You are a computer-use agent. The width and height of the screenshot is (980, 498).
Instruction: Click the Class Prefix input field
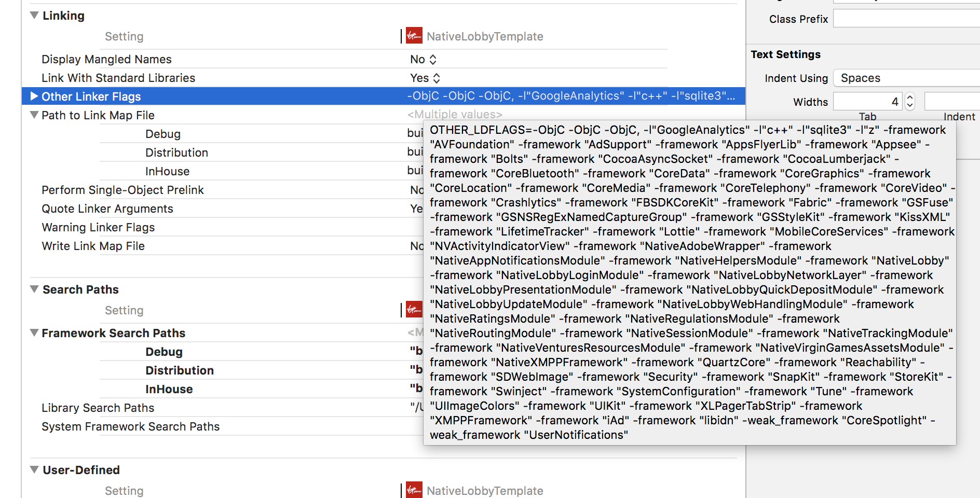pos(906,18)
